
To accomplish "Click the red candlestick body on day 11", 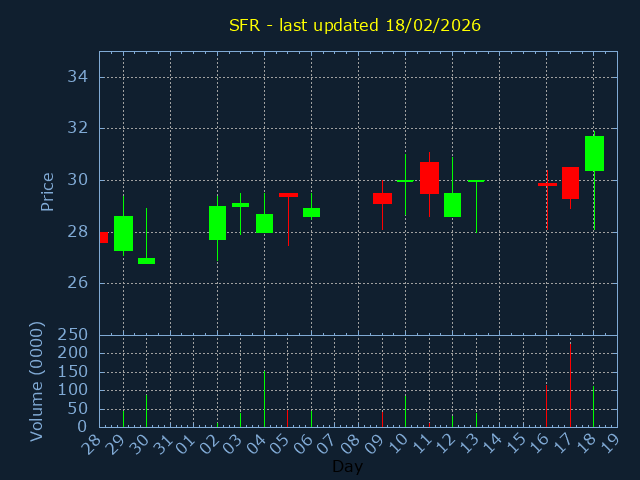I will [x=429, y=177].
